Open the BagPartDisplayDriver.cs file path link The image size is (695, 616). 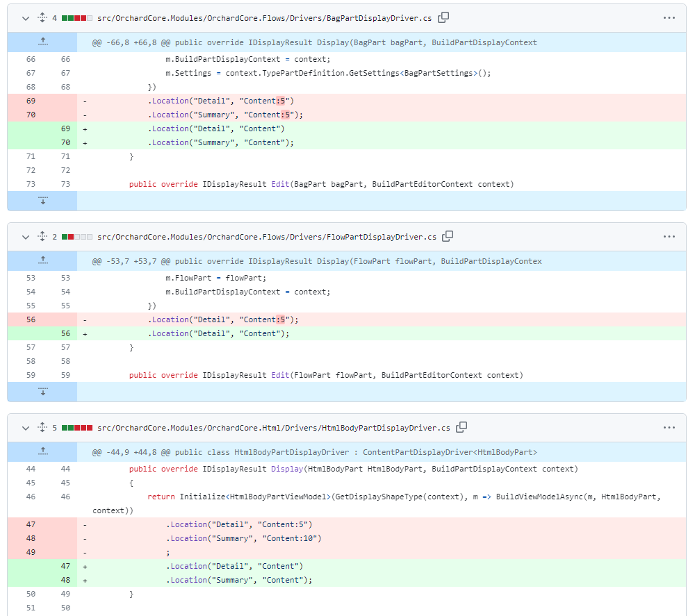(x=264, y=18)
